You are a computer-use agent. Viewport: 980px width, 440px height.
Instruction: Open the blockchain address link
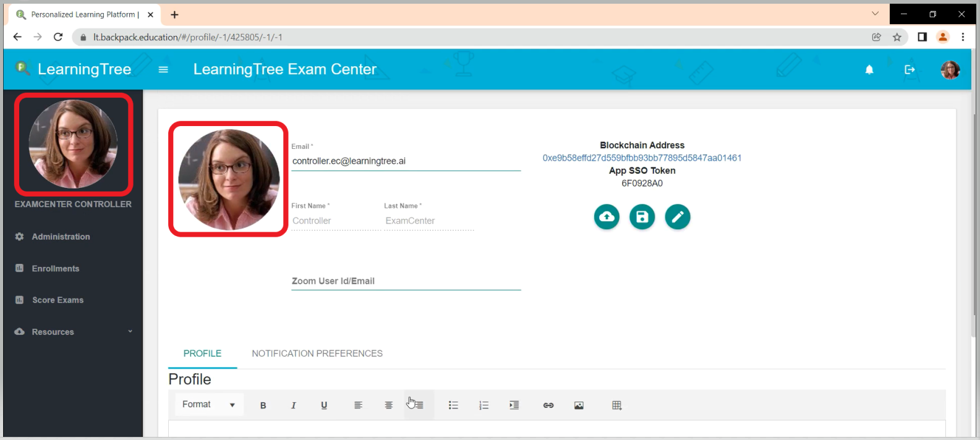[642, 158]
